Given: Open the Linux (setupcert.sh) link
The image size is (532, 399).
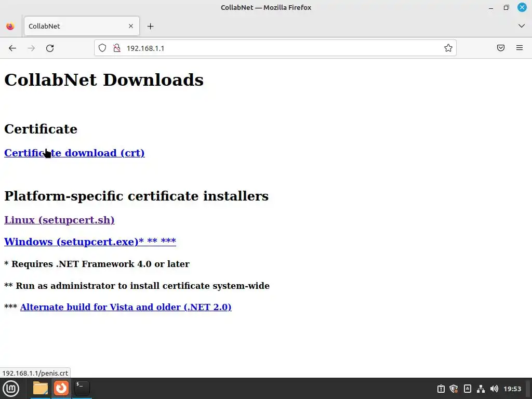Looking at the screenshot, I should (x=59, y=220).
